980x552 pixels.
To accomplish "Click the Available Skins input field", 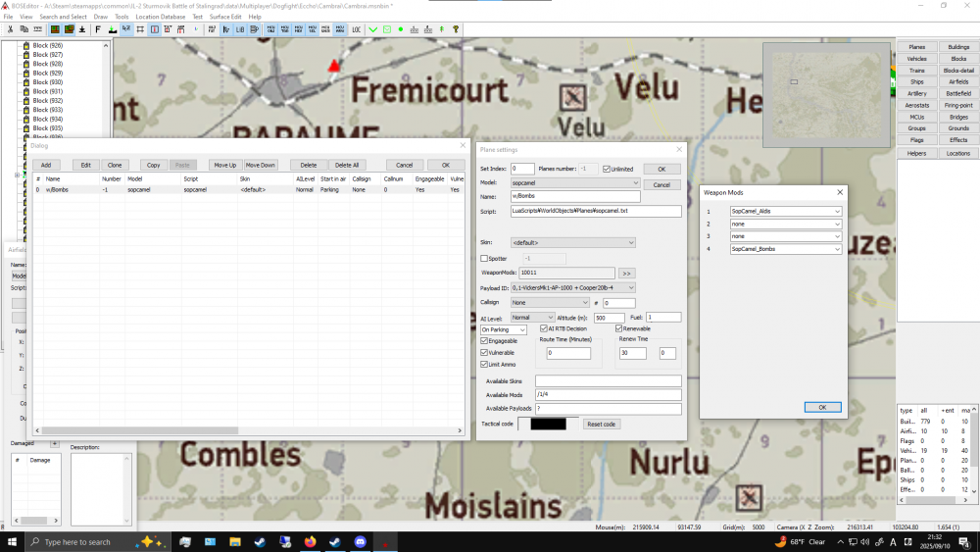I will tap(608, 380).
